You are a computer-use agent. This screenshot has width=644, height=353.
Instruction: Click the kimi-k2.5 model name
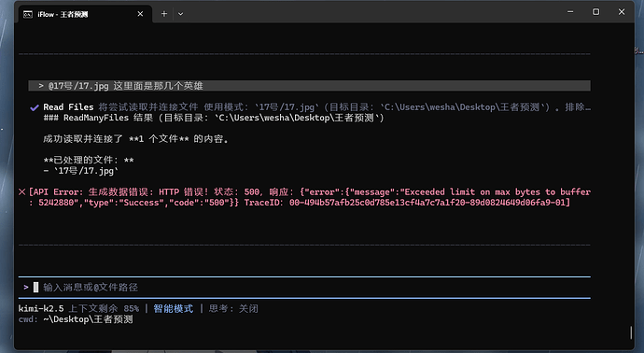tap(41, 308)
